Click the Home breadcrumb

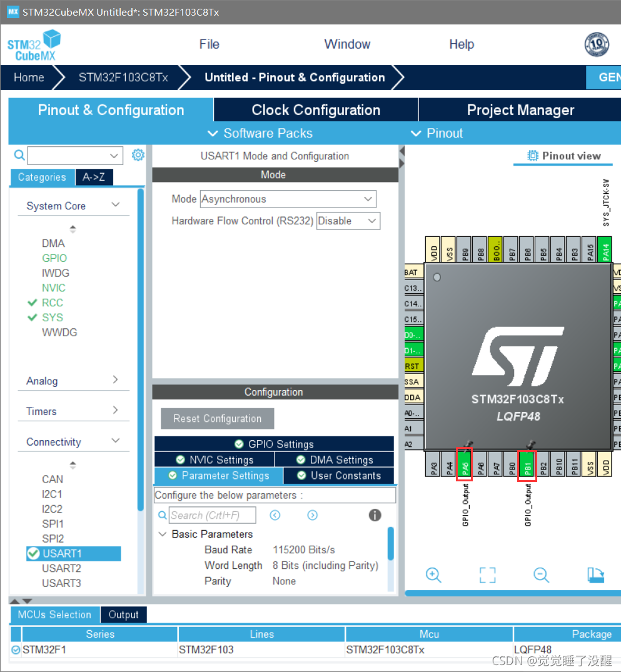[29, 77]
